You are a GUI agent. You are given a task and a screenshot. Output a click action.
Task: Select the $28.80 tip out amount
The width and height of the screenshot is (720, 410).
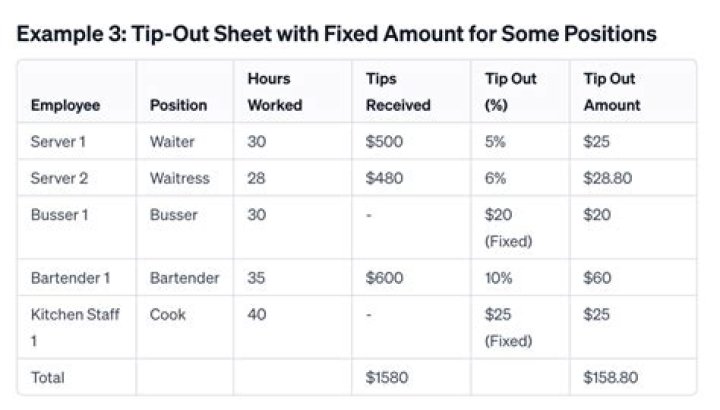pos(608,178)
